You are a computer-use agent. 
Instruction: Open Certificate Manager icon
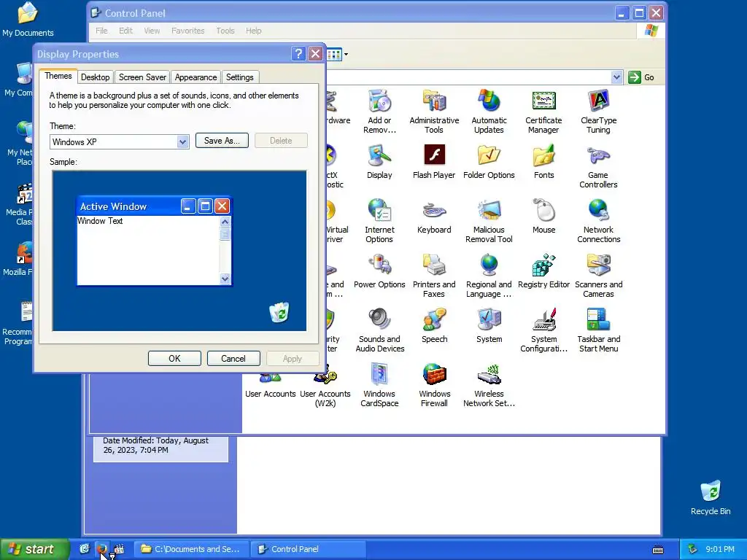[543, 112]
